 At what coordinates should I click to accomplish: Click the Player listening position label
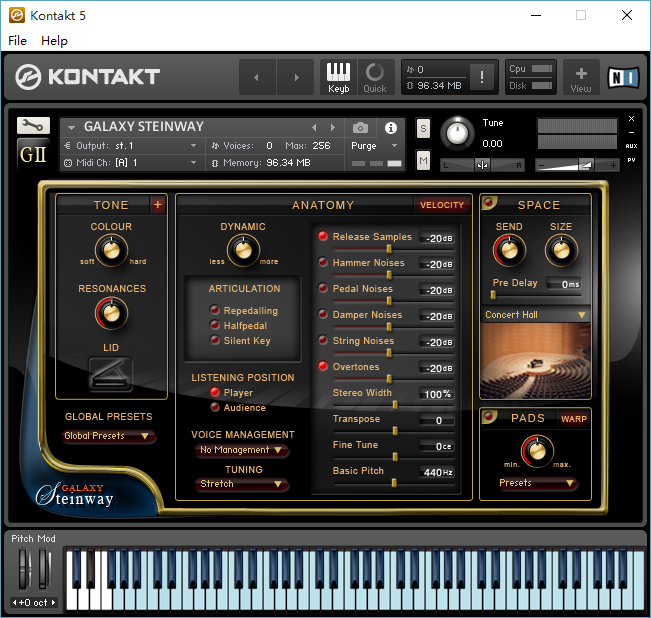pos(238,392)
